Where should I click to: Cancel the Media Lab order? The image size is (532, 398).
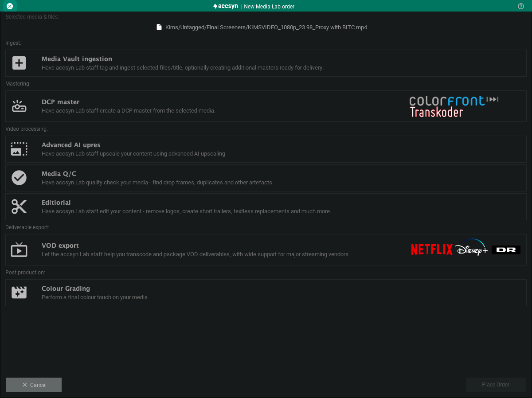[34, 385]
